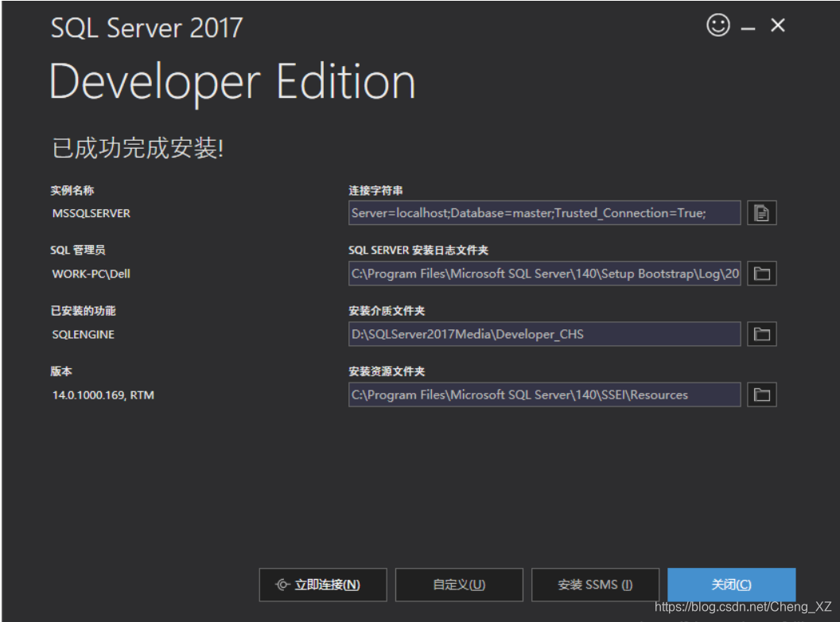This screenshot has width=840, height=622.
Task: Minimize the SQL Server installer window
Action: [x=748, y=29]
